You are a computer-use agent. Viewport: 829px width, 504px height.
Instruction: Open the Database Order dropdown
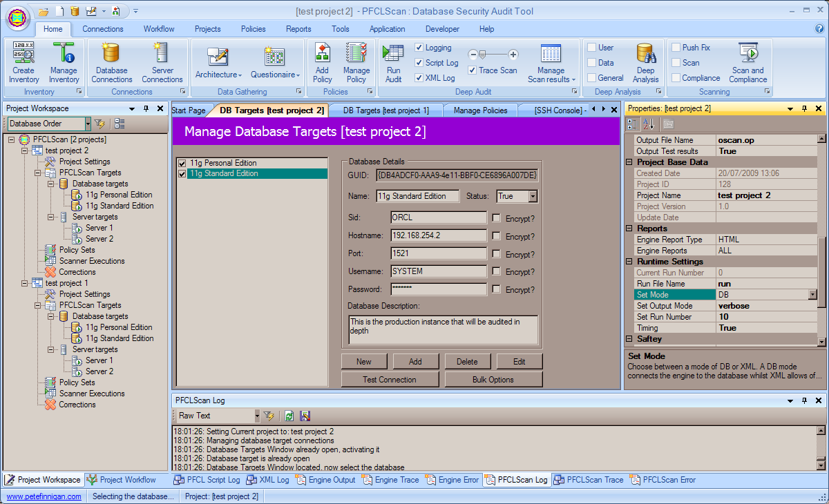(88, 124)
